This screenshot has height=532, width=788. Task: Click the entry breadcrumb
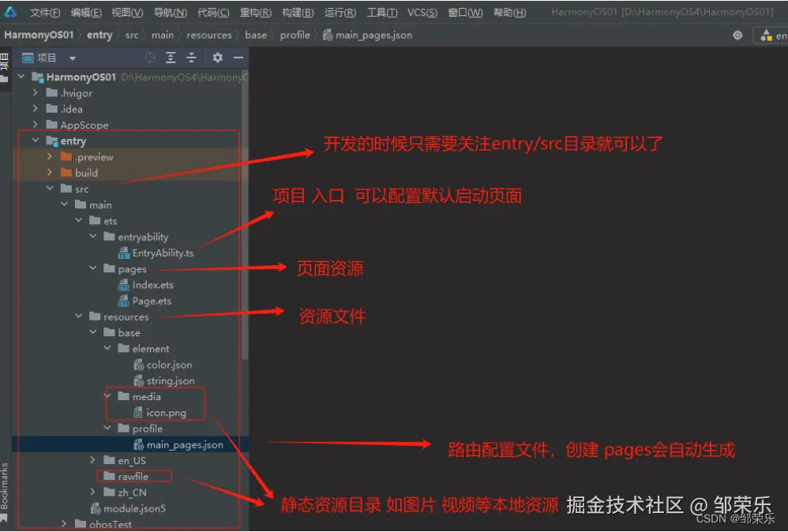point(99,36)
